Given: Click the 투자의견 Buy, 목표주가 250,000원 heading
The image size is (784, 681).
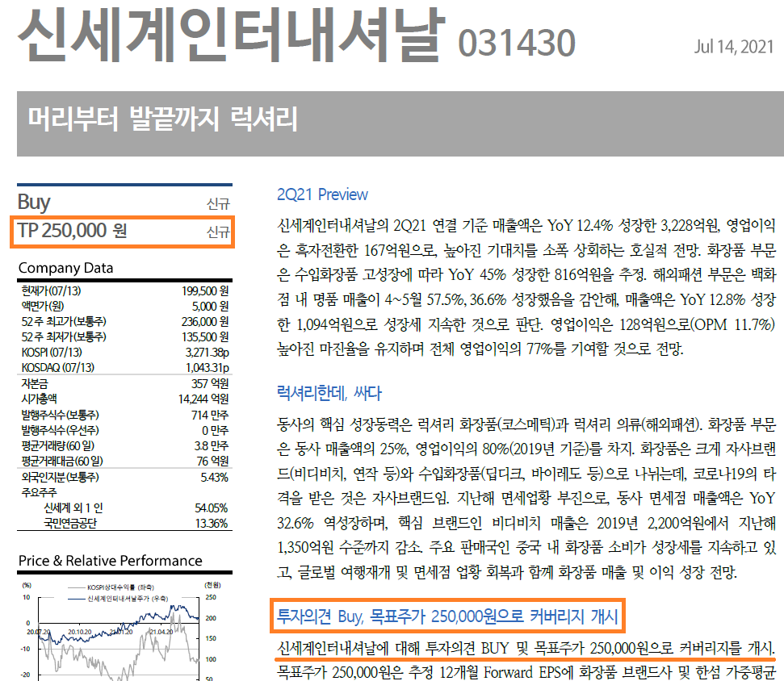Looking at the screenshot, I should 447,616.
